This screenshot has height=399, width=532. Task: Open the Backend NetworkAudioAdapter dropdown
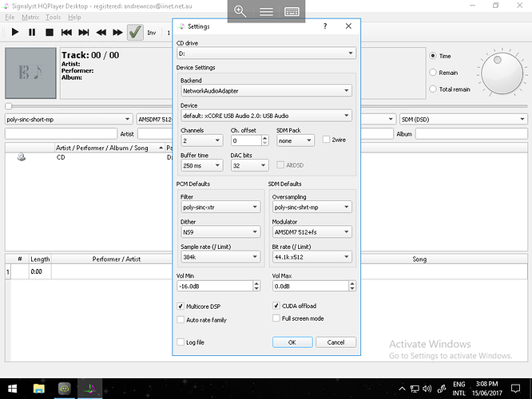pos(266,90)
